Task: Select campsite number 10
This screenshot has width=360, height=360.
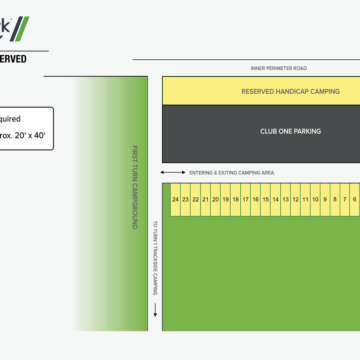Action: tap(315, 200)
